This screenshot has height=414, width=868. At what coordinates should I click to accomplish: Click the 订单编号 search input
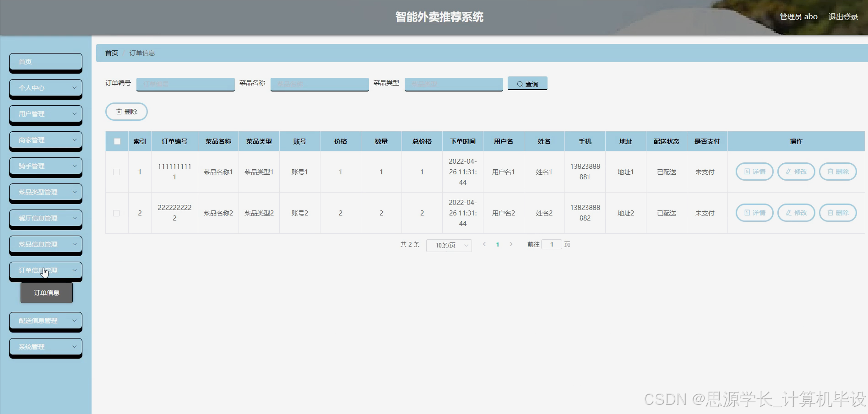185,84
